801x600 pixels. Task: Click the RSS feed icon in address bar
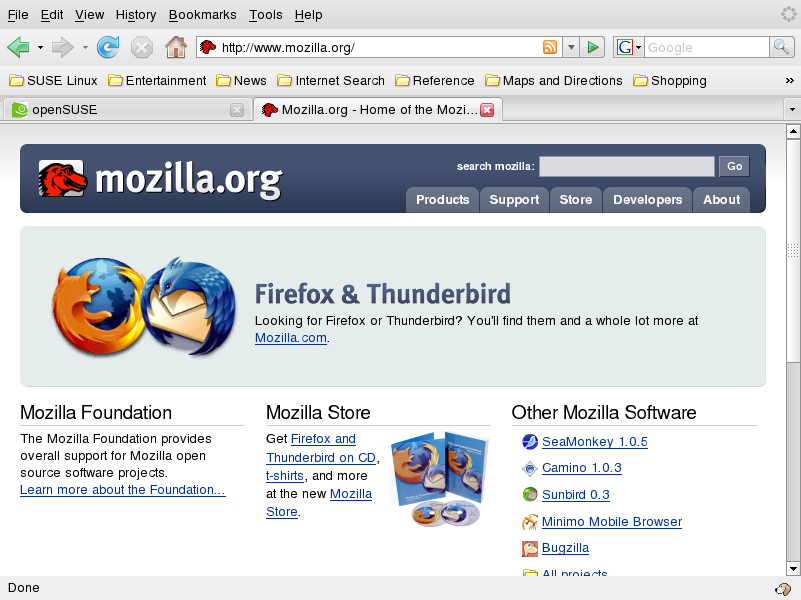(550, 47)
